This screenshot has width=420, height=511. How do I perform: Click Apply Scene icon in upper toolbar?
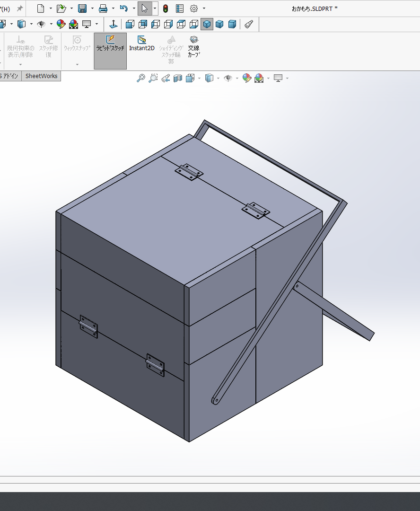(x=74, y=24)
